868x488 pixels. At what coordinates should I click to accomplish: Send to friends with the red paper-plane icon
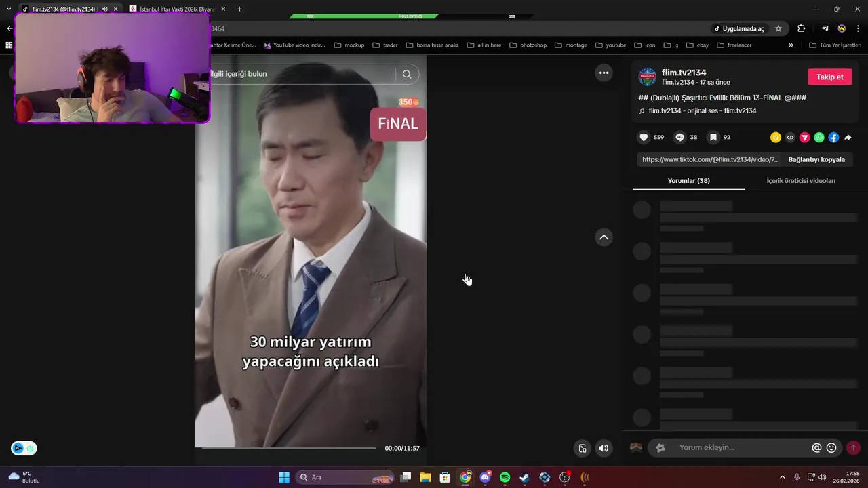pyautogui.click(x=805, y=137)
